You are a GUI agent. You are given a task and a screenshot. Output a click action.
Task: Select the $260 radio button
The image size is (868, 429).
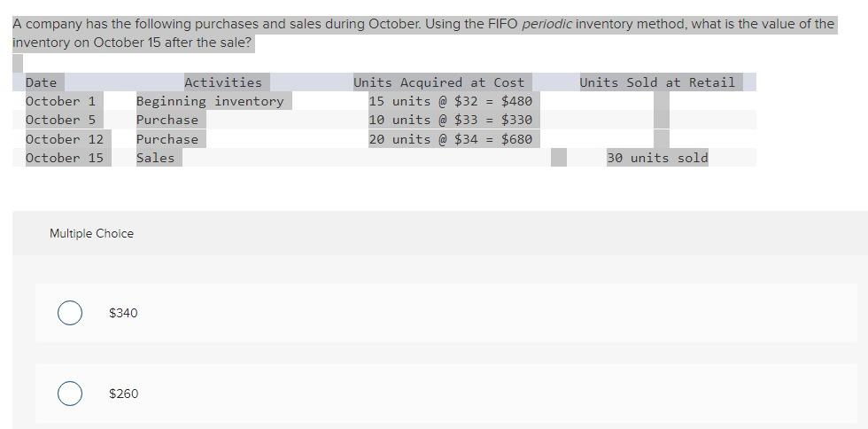coord(70,394)
